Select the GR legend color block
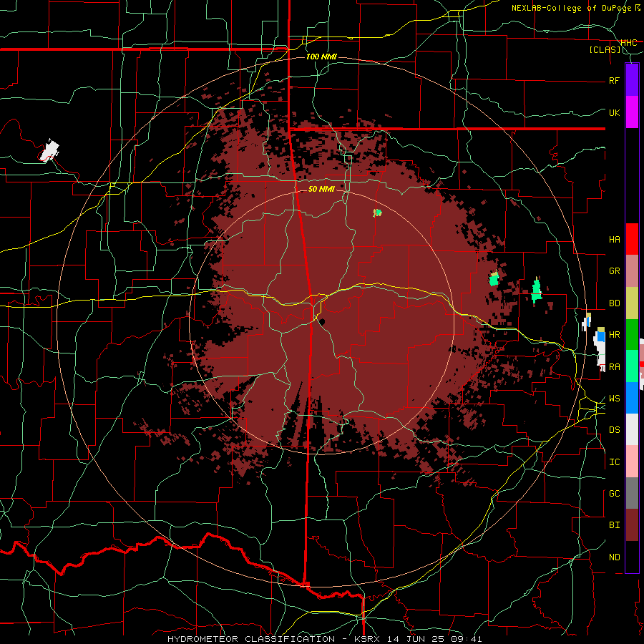 632,271
